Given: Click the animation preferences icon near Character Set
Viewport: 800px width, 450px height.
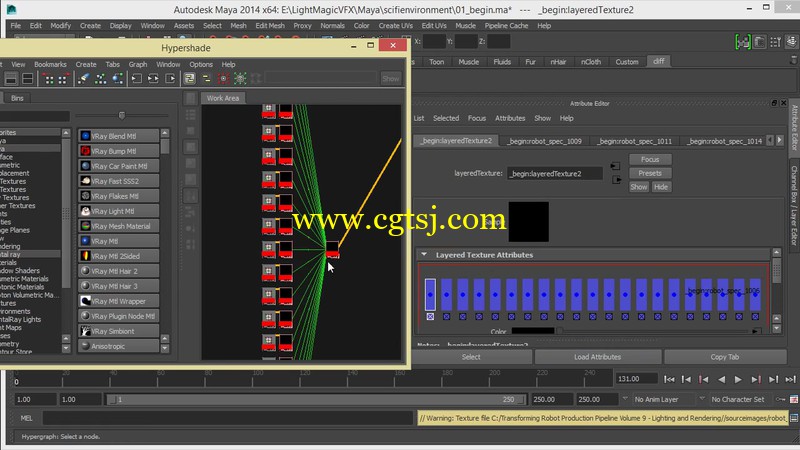Looking at the screenshot, I should point(794,399).
